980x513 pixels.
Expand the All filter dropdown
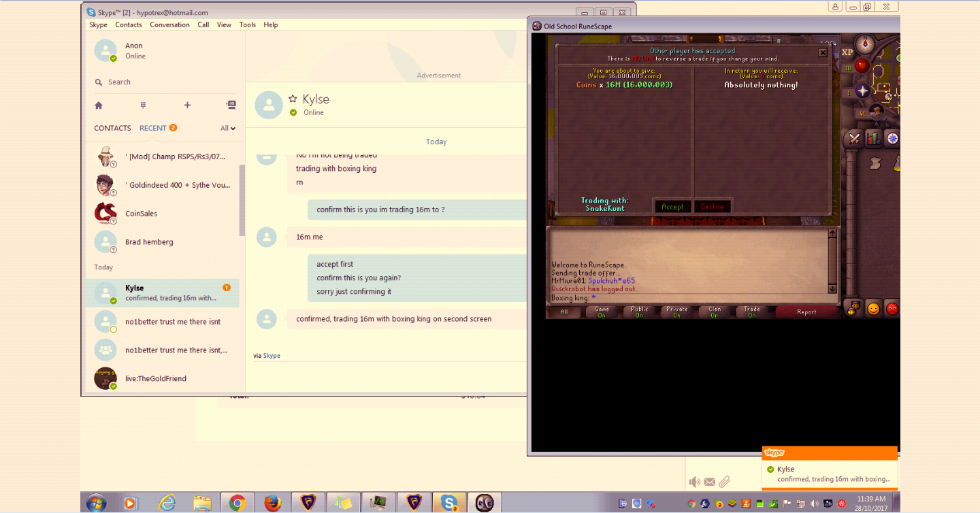point(228,128)
